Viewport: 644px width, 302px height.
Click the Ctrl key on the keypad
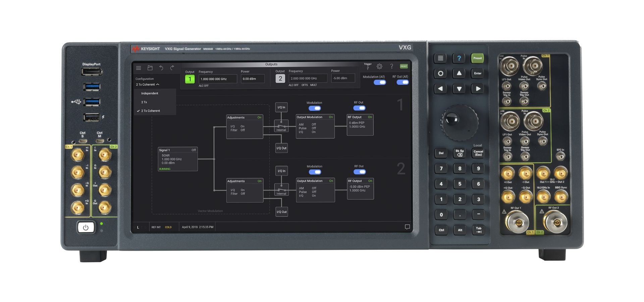(x=441, y=230)
